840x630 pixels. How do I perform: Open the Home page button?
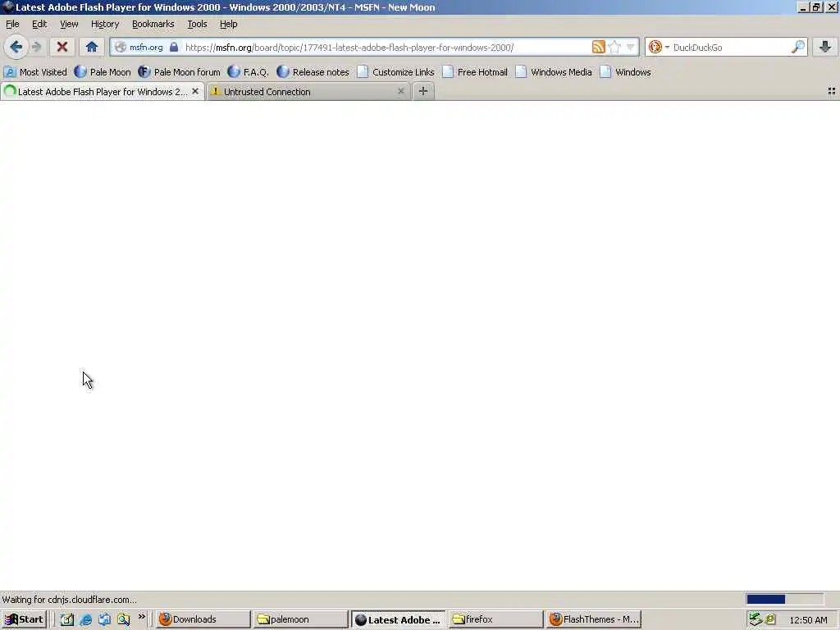coord(92,47)
